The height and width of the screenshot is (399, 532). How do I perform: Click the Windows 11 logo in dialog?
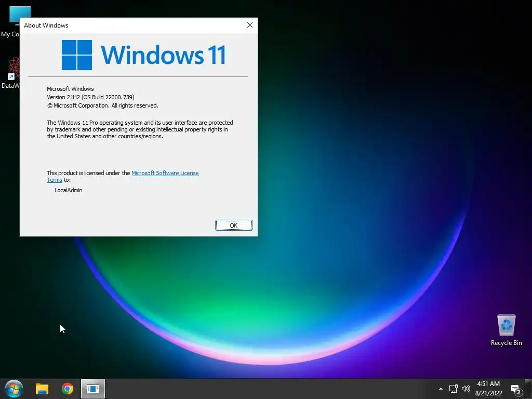point(144,55)
